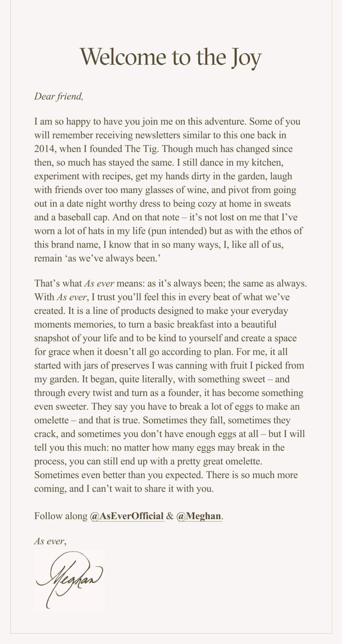Open the @Meghan profile link

pyautogui.click(x=199, y=516)
